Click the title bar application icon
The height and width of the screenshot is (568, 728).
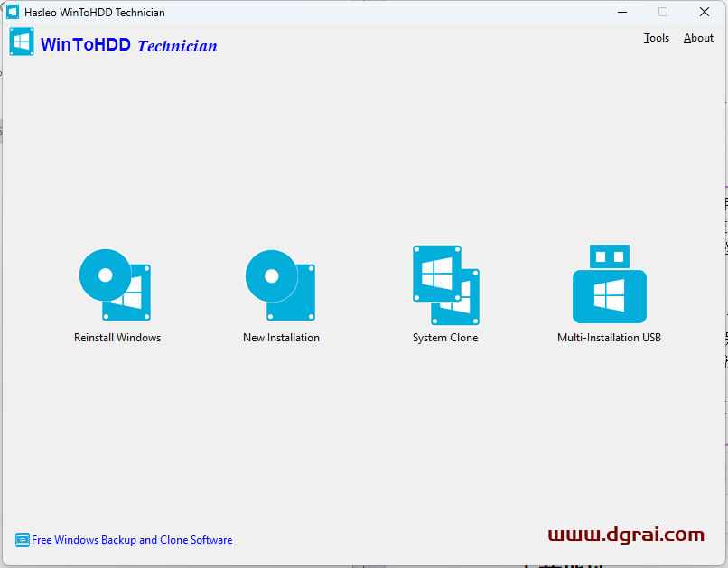coord(13,12)
